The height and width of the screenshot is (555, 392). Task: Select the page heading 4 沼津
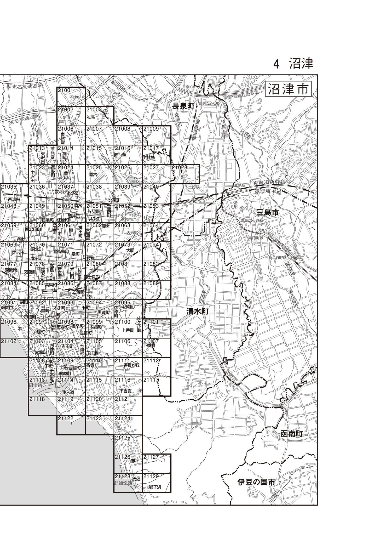pos(293,64)
